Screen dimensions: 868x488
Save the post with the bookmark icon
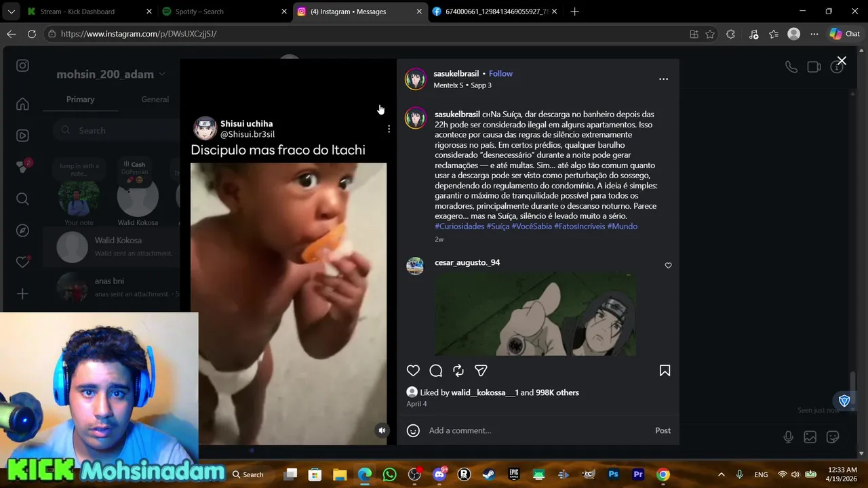click(665, 371)
